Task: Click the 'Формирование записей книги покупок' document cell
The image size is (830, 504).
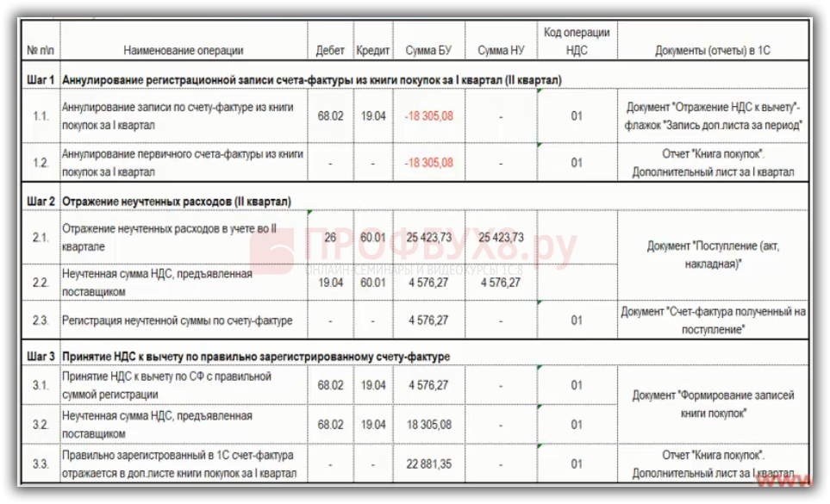Action: 713,404
